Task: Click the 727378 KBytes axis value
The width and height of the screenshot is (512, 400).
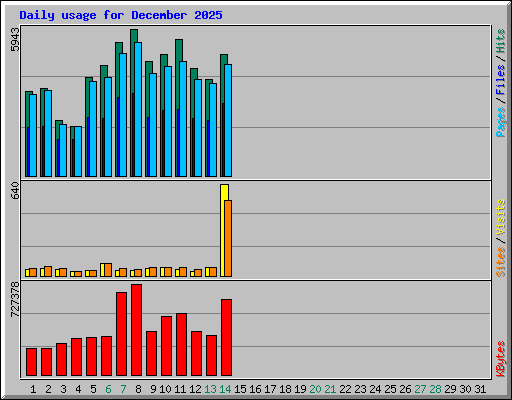Action: (15, 299)
